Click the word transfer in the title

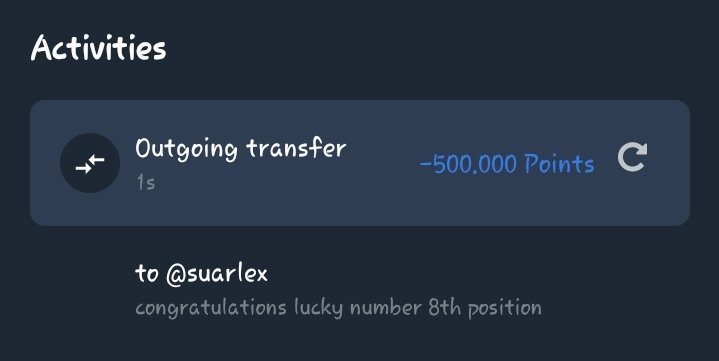(x=296, y=149)
